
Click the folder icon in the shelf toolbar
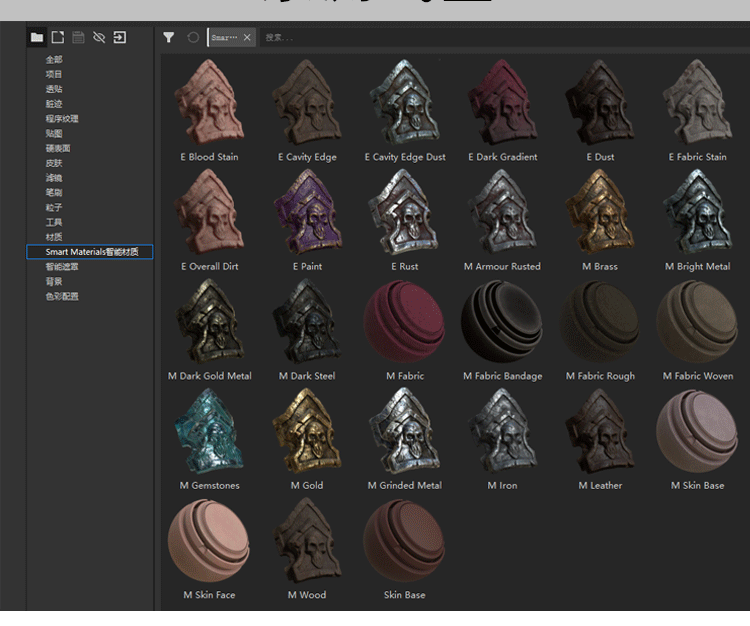coord(37,37)
